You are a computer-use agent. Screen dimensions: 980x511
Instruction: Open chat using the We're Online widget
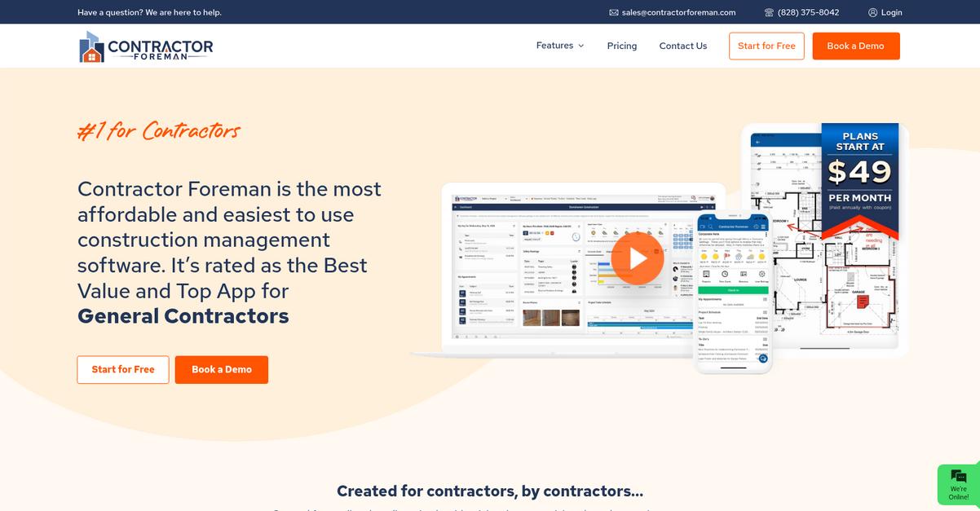[957, 484]
